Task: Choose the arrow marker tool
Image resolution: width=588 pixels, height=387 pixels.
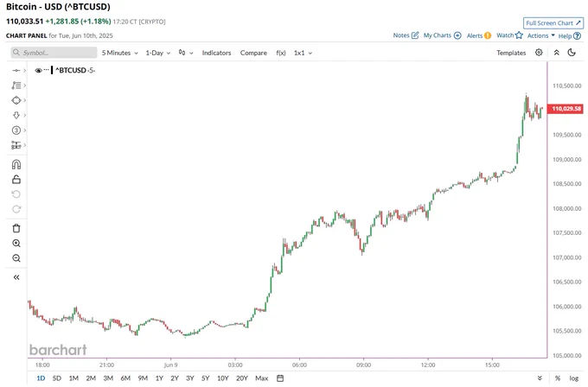Action: tap(16, 116)
